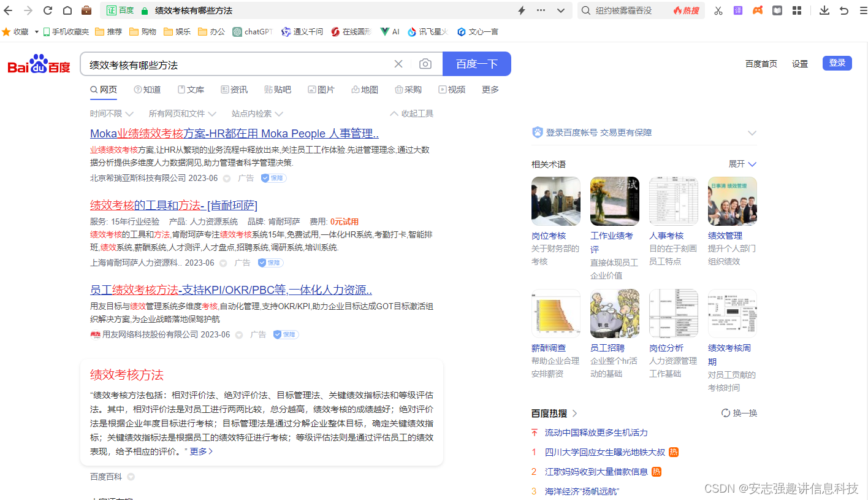Click the 百度一下 search button
This screenshot has height=500, width=868.
click(477, 64)
